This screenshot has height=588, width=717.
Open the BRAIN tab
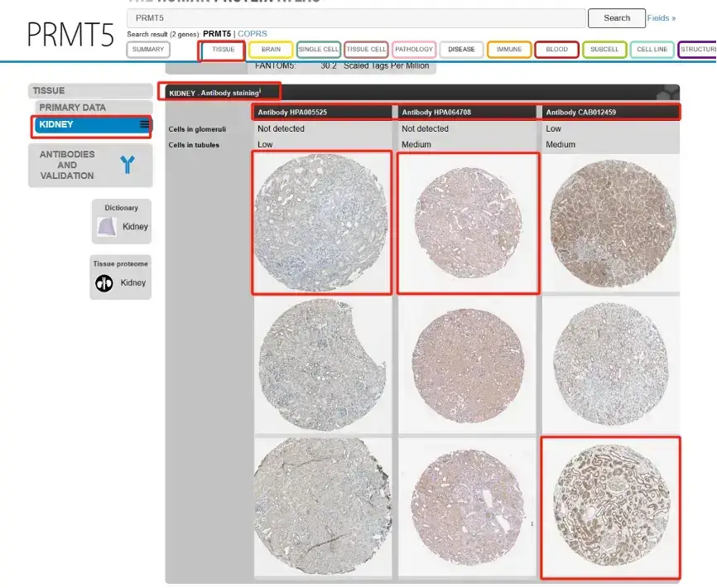(x=271, y=50)
